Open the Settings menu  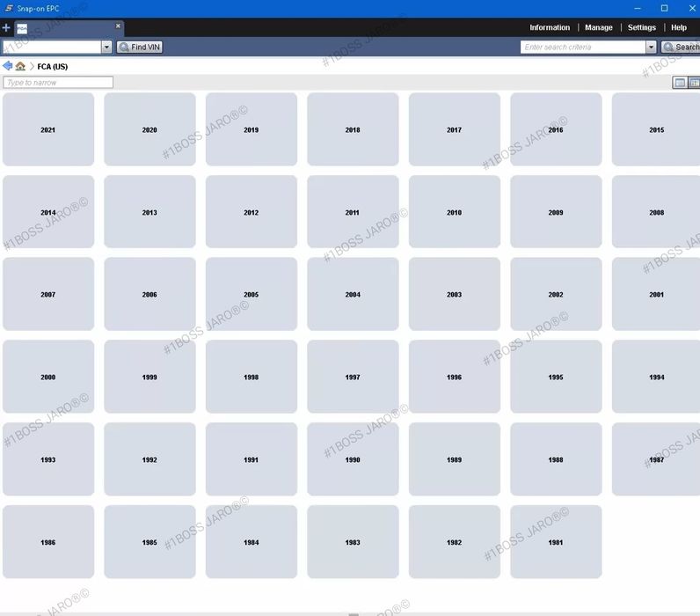point(641,27)
